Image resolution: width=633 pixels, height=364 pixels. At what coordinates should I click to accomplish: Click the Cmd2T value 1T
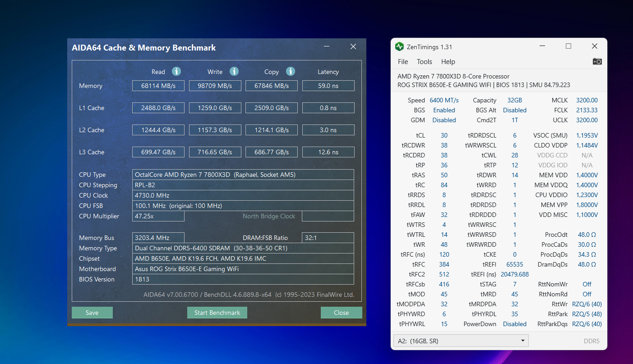pos(514,120)
